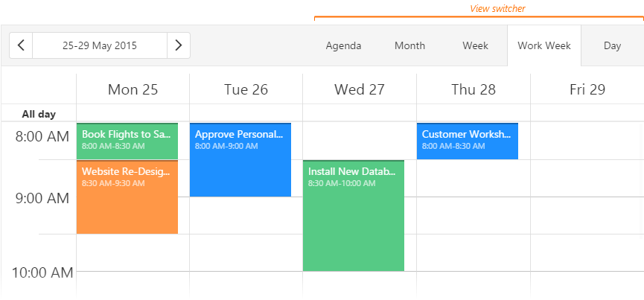Select the orange Website Re-Design appointment
This screenshot has width=644, height=300.
[127, 197]
